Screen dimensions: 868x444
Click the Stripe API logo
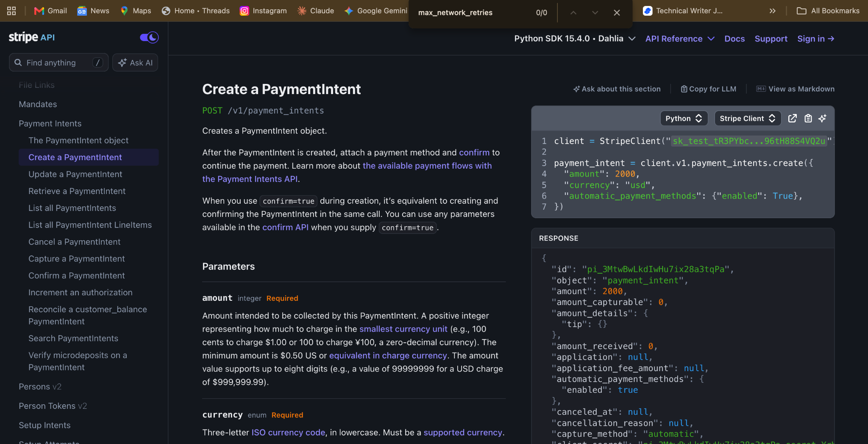tap(32, 37)
